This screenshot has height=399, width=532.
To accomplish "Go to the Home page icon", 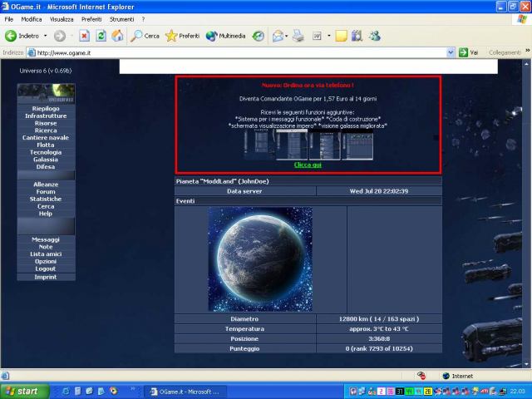I will tap(117, 36).
